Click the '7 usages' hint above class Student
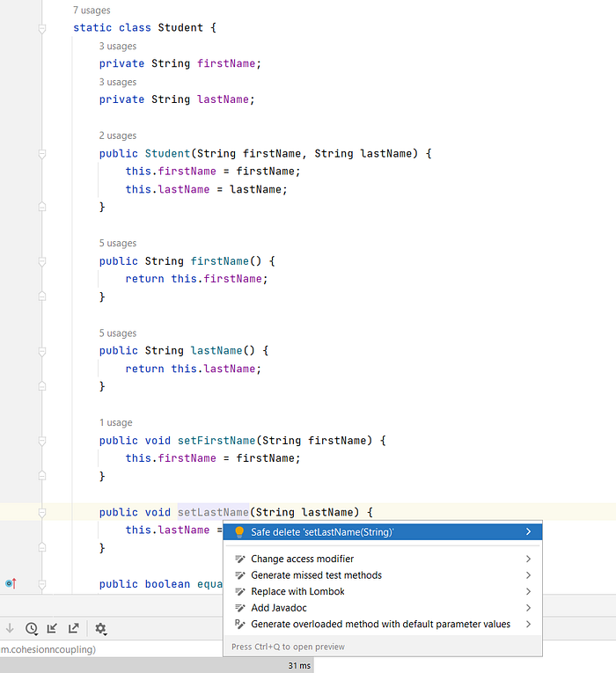The width and height of the screenshot is (616, 673). pyautogui.click(x=92, y=11)
